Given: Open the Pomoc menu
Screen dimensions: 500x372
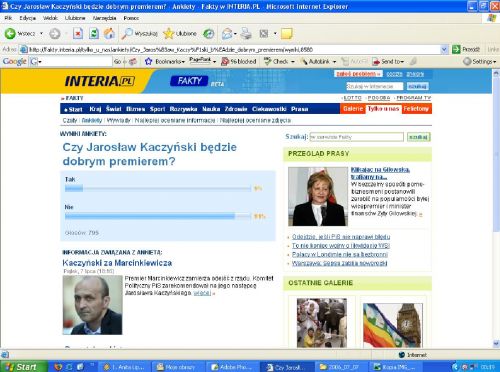Looking at the screenshot, I should (131, 18).
